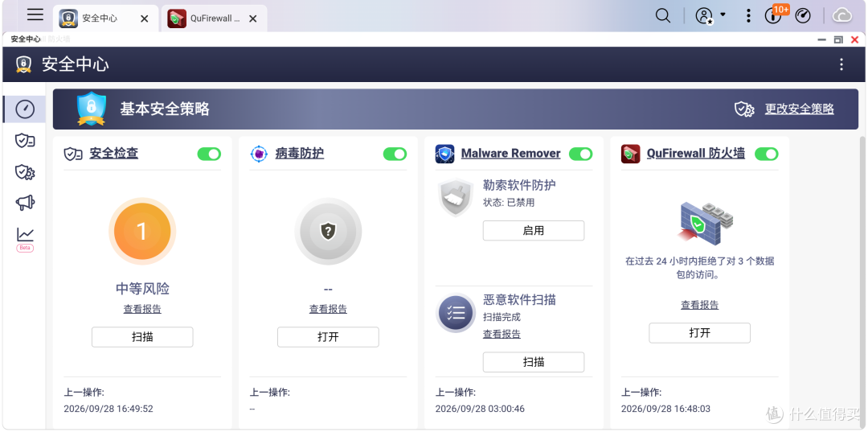The width and height of the screenshot is (868, 432).
Task: Select the security checkup sidebar icon
Action: [25, 141]
